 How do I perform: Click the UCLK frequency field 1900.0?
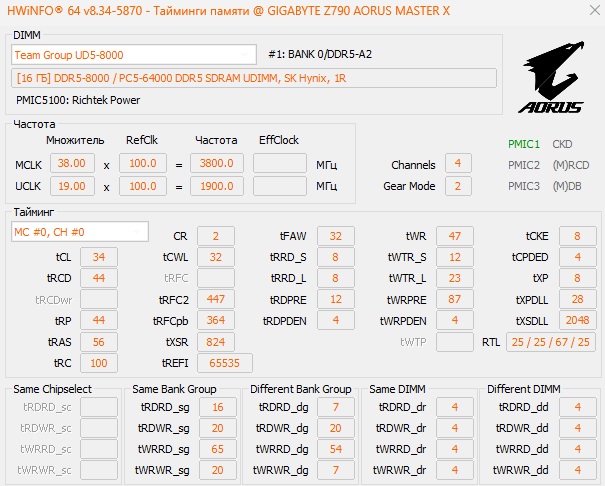pos(217,186)
